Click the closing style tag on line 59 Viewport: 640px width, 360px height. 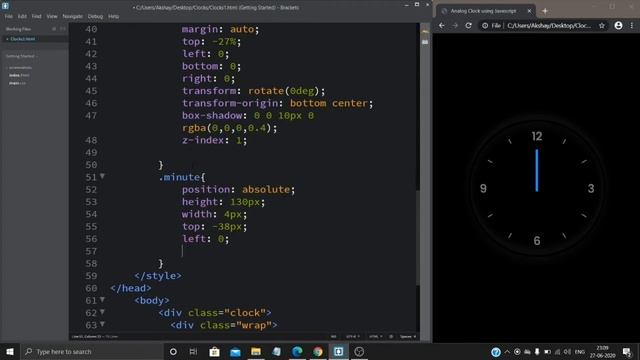tap(158, 276)
